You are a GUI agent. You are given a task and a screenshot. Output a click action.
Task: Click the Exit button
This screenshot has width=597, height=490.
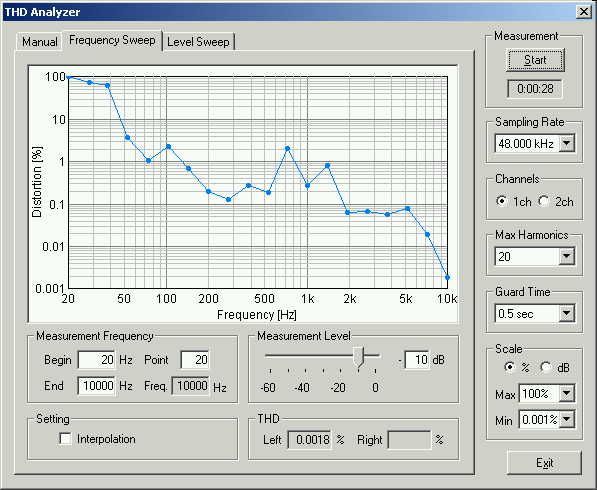[x=544, y=463]
